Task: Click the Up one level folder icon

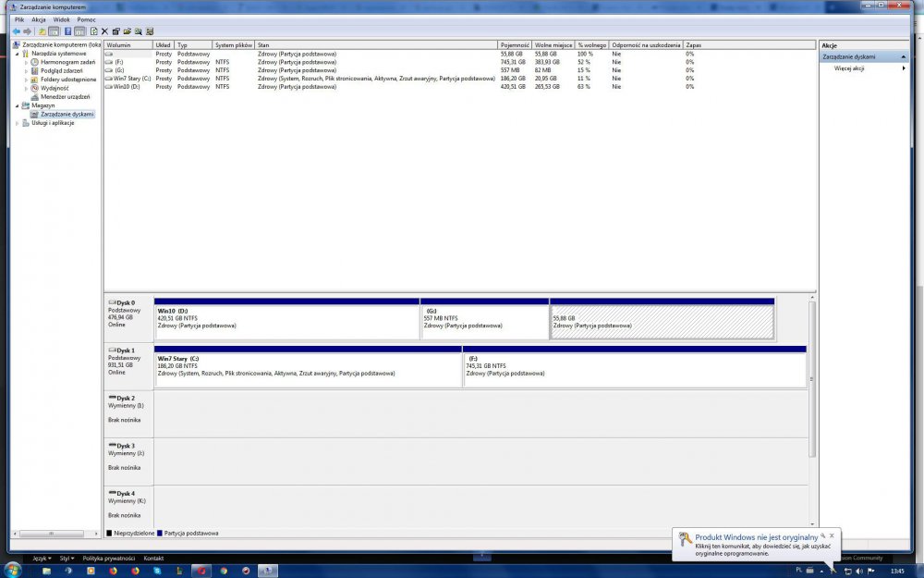Action: click(x=43, y=31)
